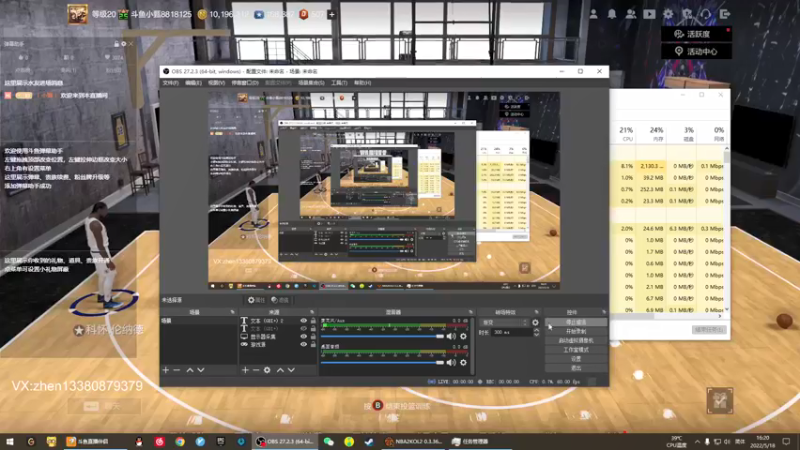The height and width of the screenshot is (450, 800).
Task: Click 工作室模式 studio mode button
Action: coord(576,350)
